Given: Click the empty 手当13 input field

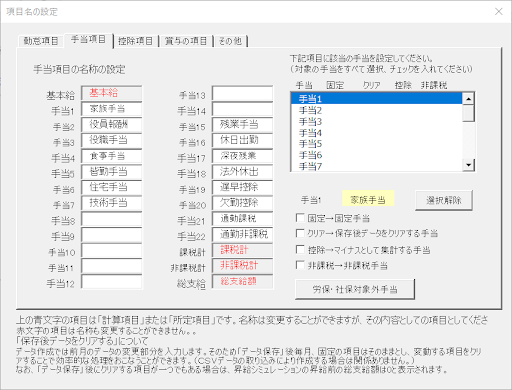Looking at the screenshot, I should tap(242, 94).
